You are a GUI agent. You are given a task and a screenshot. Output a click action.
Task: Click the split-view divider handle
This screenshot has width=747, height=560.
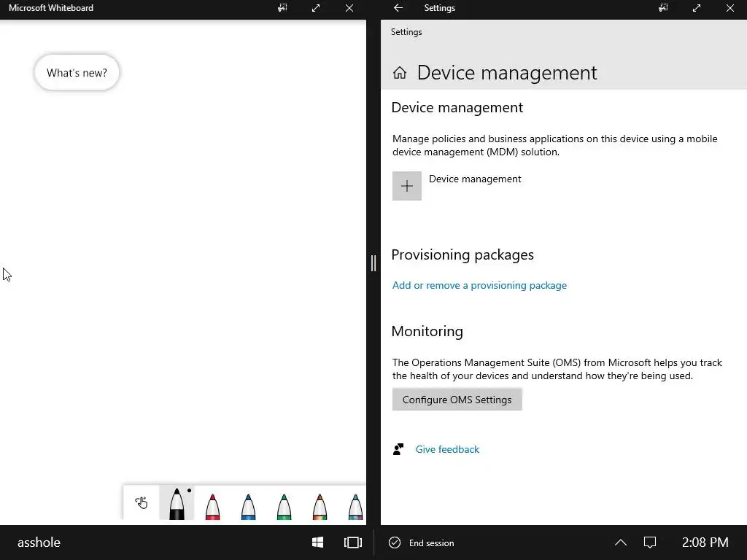coord(373,262)
